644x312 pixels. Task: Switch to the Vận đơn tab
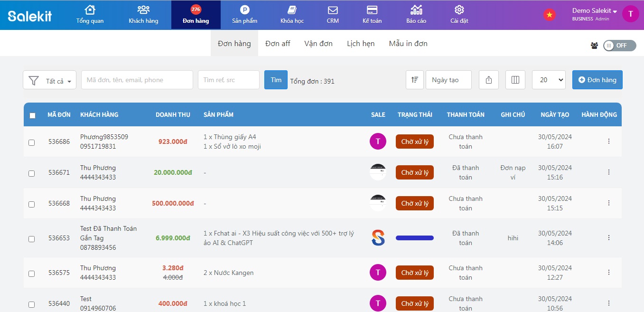click(318, 44)
